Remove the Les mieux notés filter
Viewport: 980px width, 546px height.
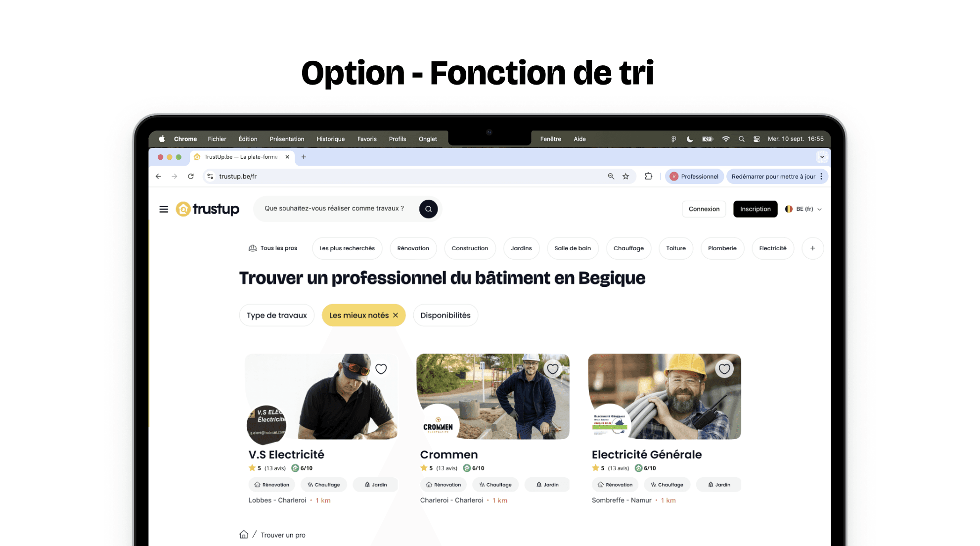pos(396,316)
